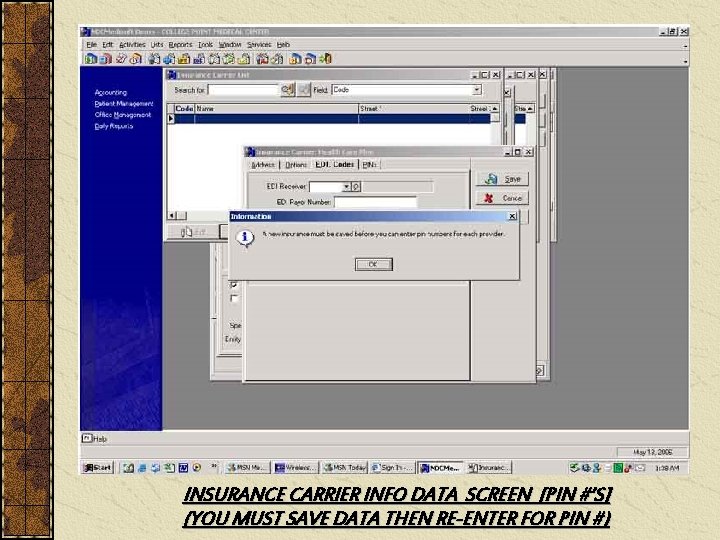Viewport: 720px width, 540px height.
Task: Open the Window menu
Action: (230, 45)
